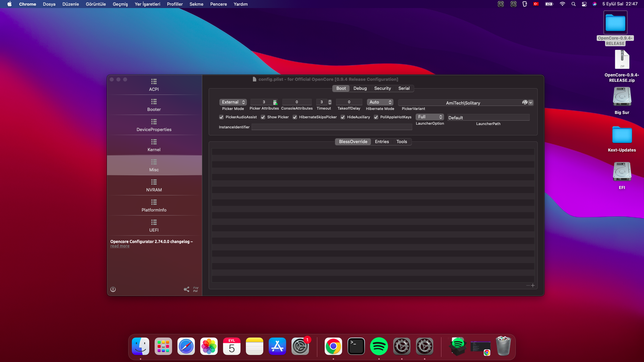
Task: Add a row with the plus button
Action: [x=533, y=286]
